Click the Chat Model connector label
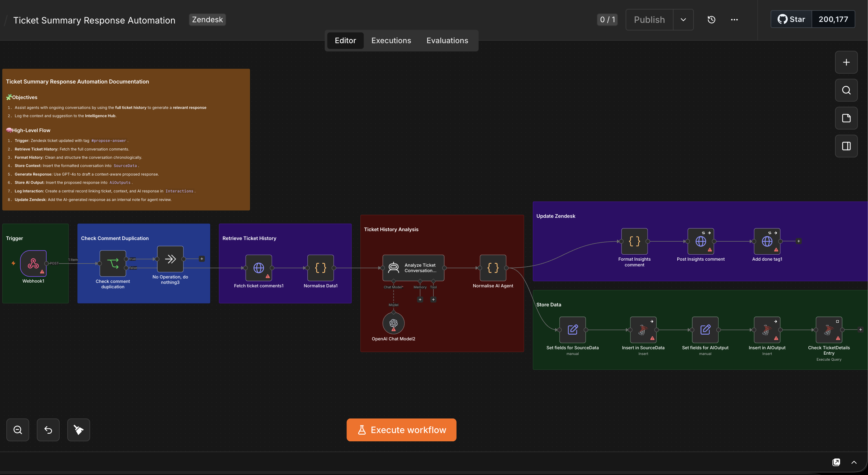 click(393, 287)
